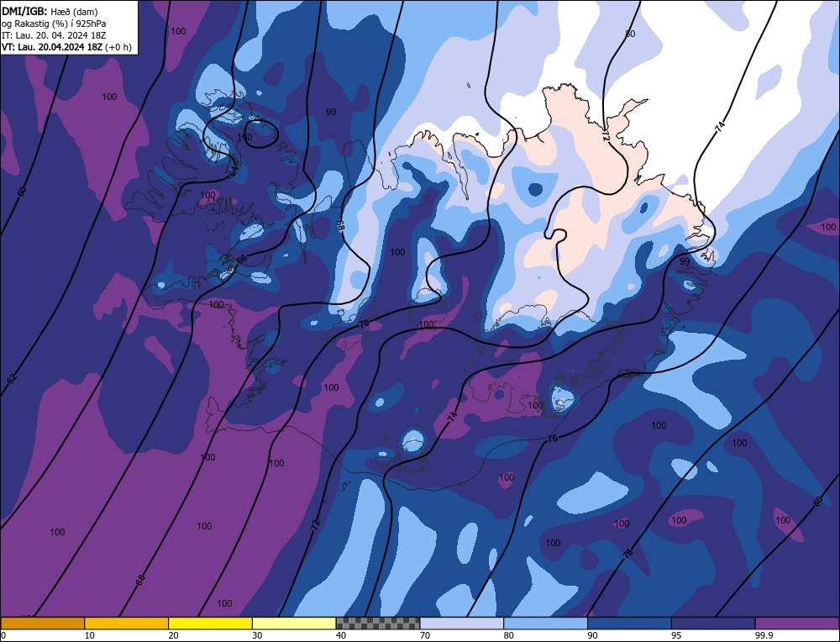The height and width of the screenshot is (642, 840).
Task: Click the '76' height contour label
Action: coord(553,439)
